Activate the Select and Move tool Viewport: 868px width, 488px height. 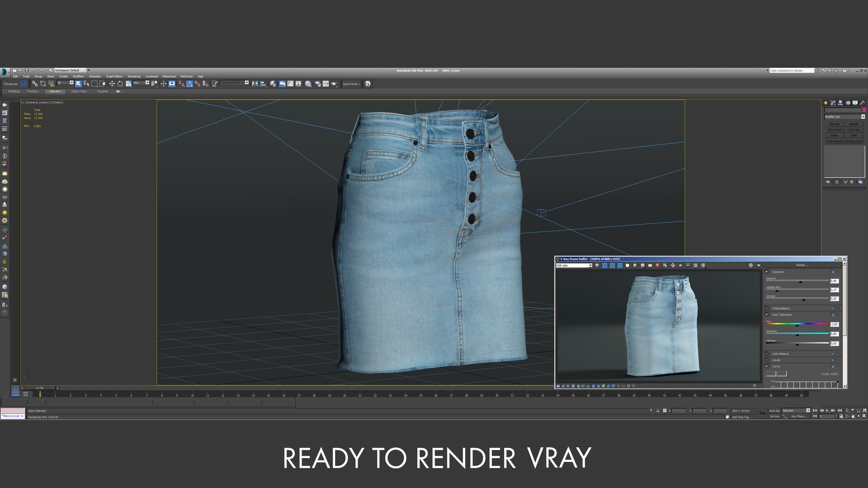point(112,84)
